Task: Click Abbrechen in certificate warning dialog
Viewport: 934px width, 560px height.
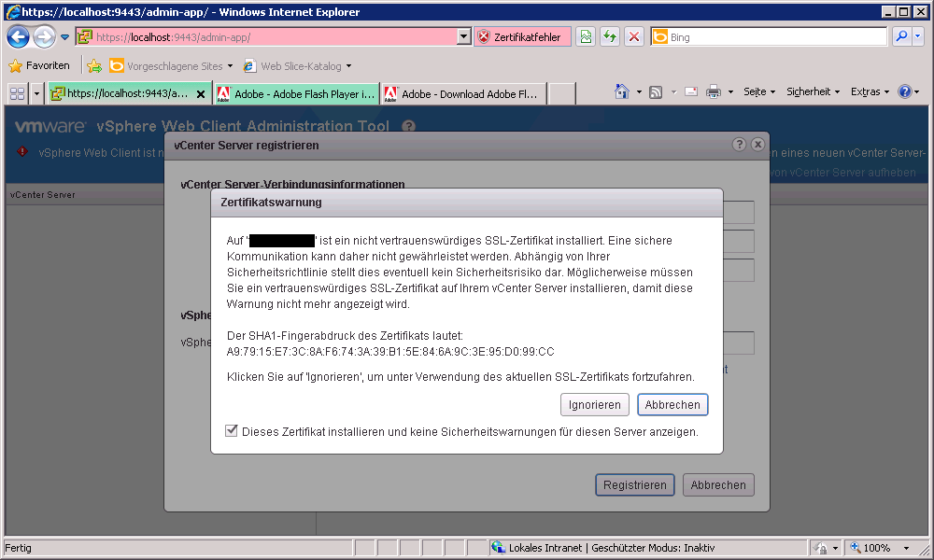Action: 672,405
